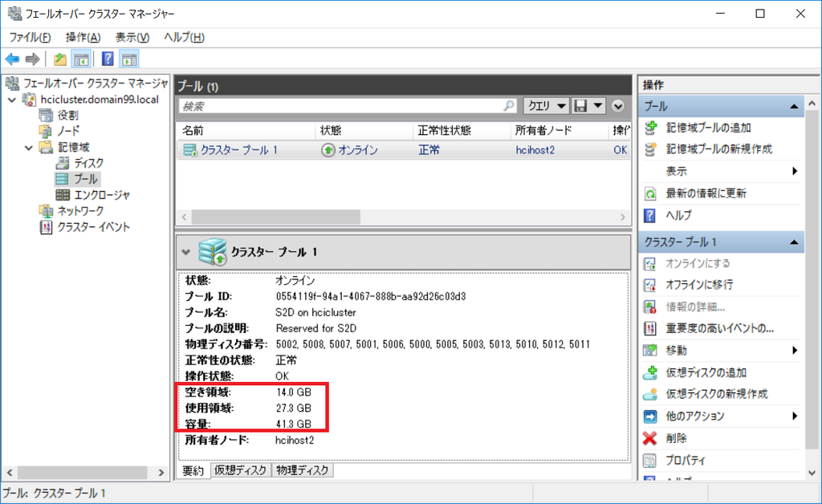Image resolution: width=822 pixels, height=504 pixels.
Task: Click the blue help toolbar icon
Action: point(108,59)
